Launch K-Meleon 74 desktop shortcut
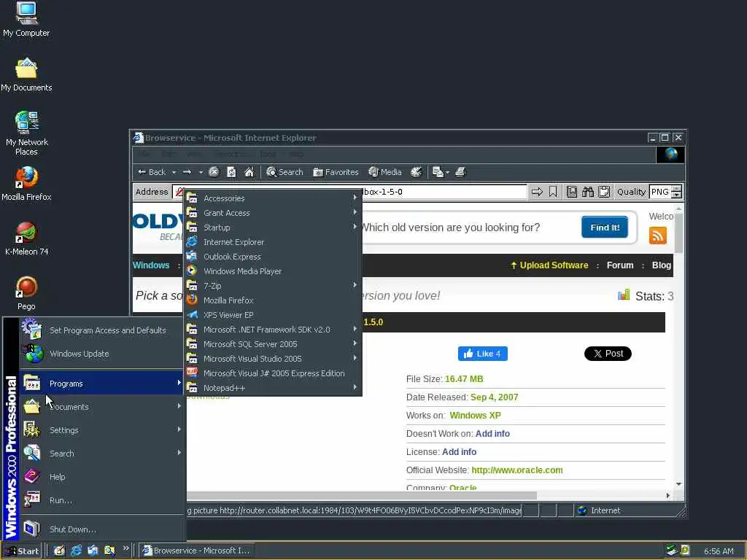This screenshot has height=560, width=747. 26,238
